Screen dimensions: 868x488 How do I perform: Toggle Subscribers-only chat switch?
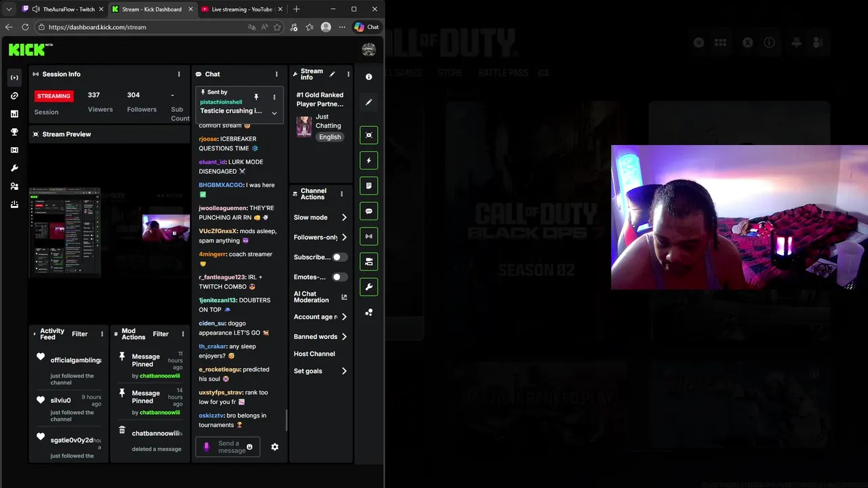[x=340, y=257]
